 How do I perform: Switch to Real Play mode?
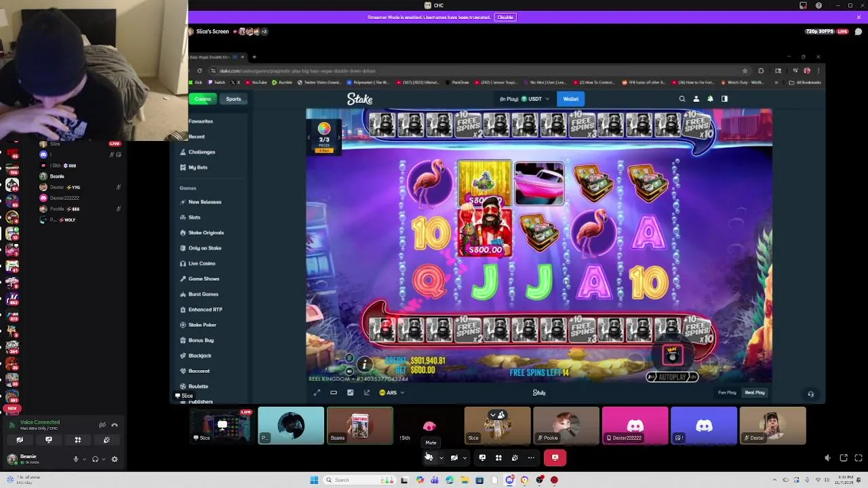754,392
